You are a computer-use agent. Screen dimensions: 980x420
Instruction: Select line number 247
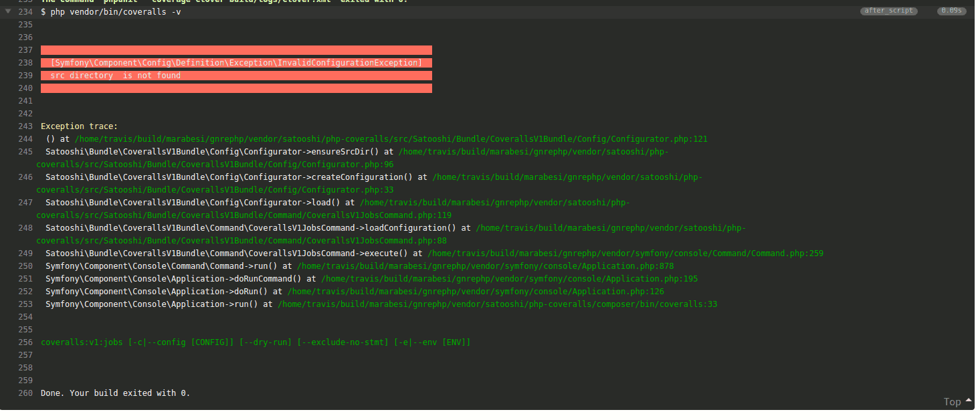(26, 203)
